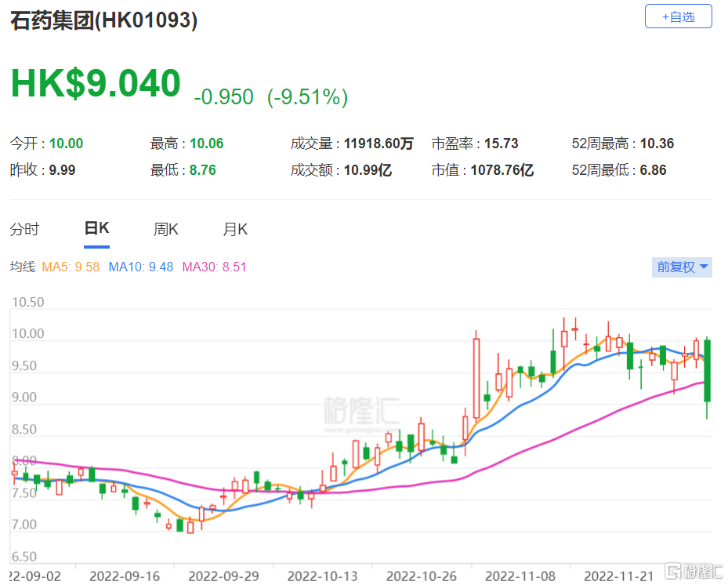
Task: Click the 最低 value 8.76
Action: (203, 170)
